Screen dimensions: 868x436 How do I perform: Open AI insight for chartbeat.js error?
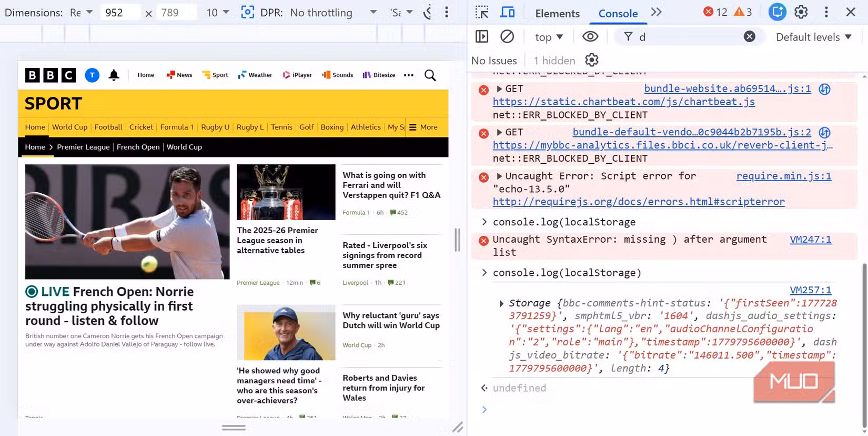(x=824, y=89)
